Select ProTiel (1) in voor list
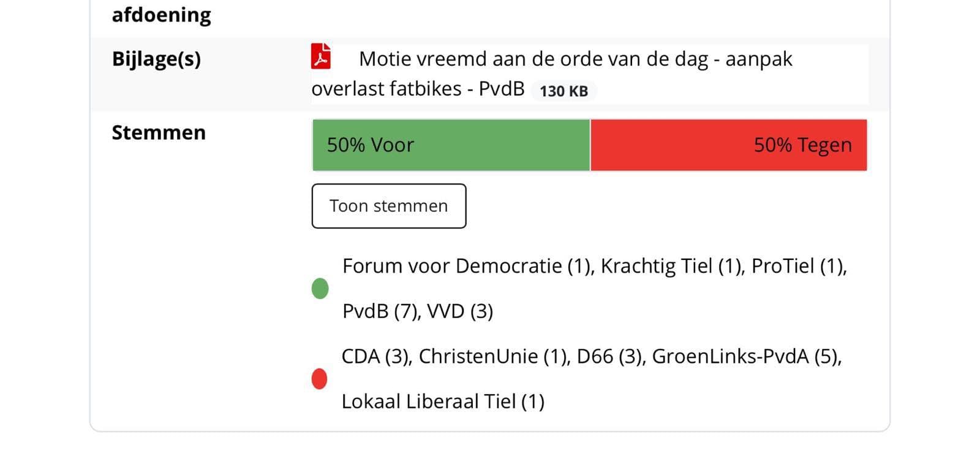Image resolution: width=980 pixels, height=453 pixels. click(797, 266)
